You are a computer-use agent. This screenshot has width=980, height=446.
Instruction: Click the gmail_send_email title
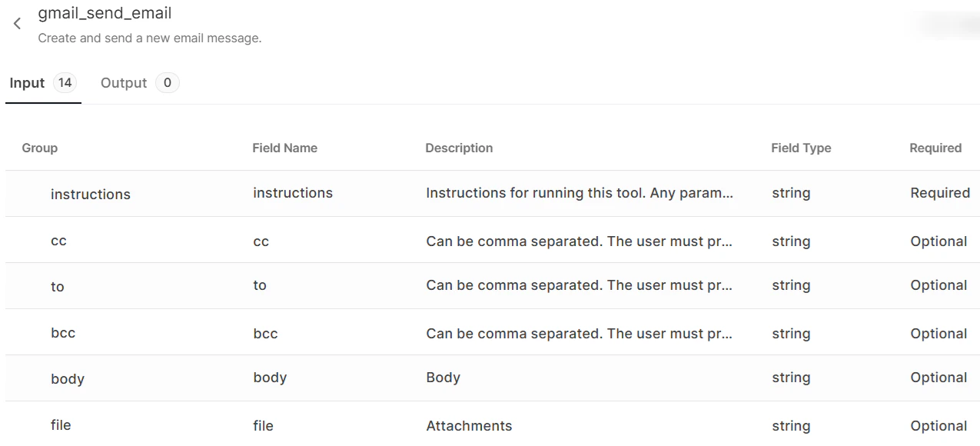[x=105, y=13]
